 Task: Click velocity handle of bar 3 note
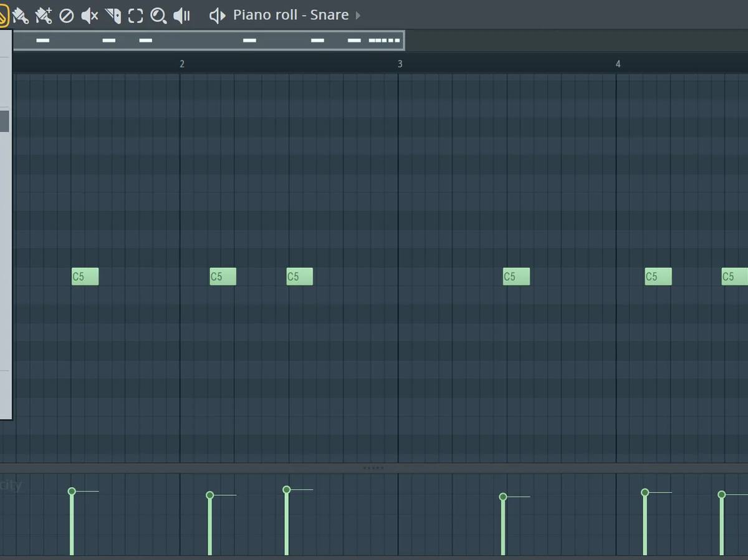[503, 497]
